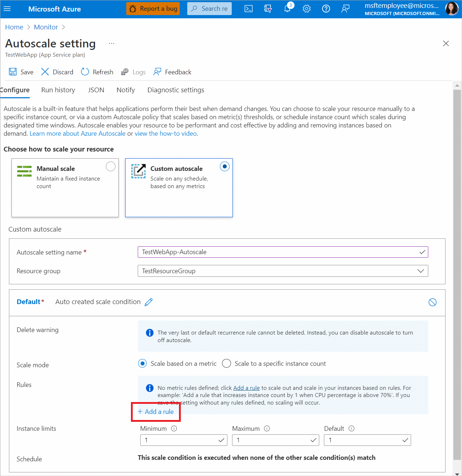Save the autoscale setting

[21, 72]
